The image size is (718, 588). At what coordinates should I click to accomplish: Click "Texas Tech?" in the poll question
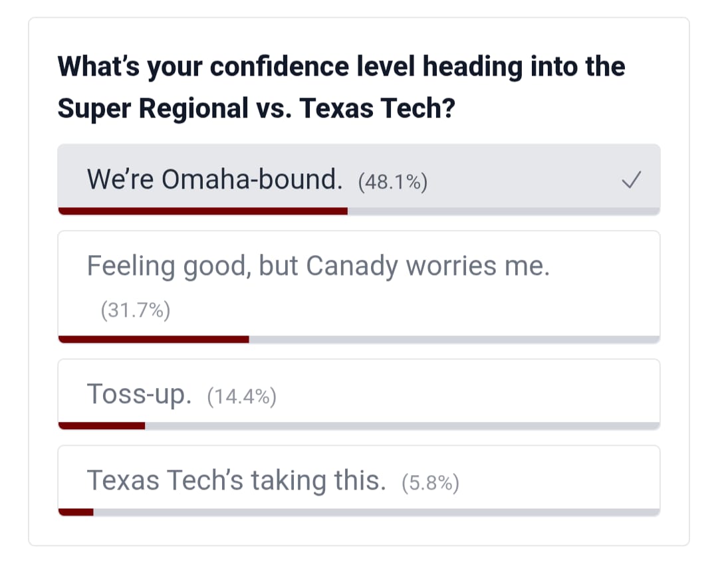pyautogui.click(x=378, y=108)
